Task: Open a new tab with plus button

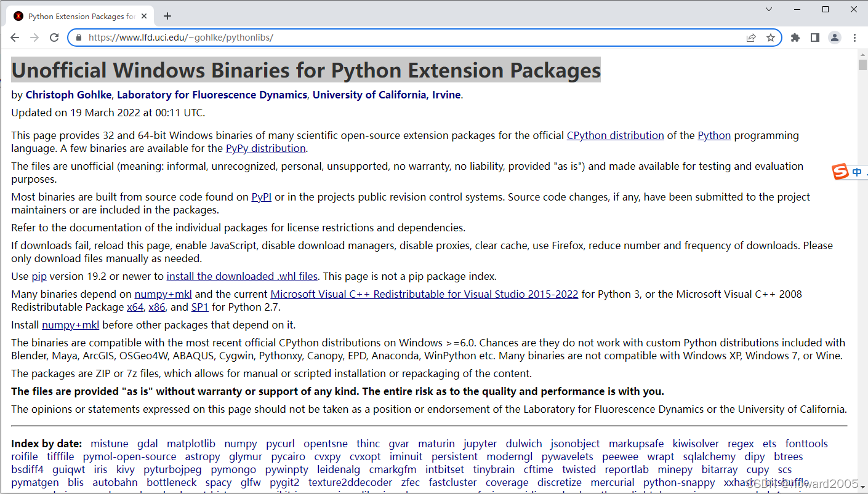Action: [x=167, y=16]
